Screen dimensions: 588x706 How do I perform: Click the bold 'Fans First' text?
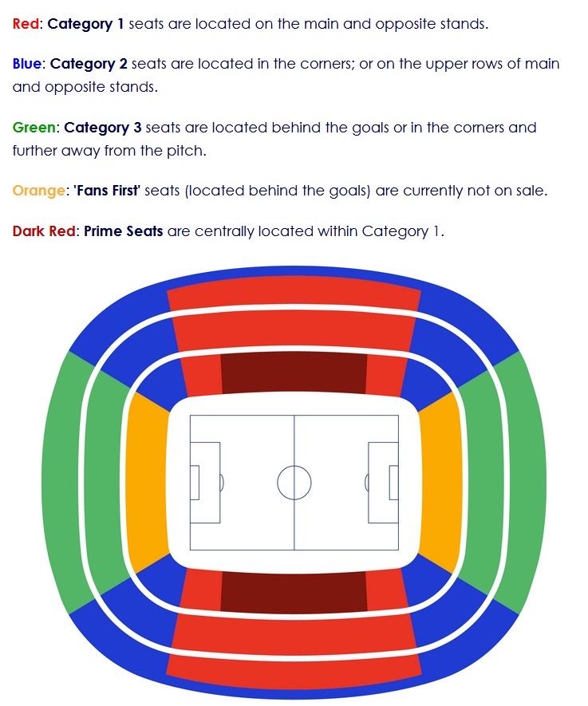(x=107, y=191)
